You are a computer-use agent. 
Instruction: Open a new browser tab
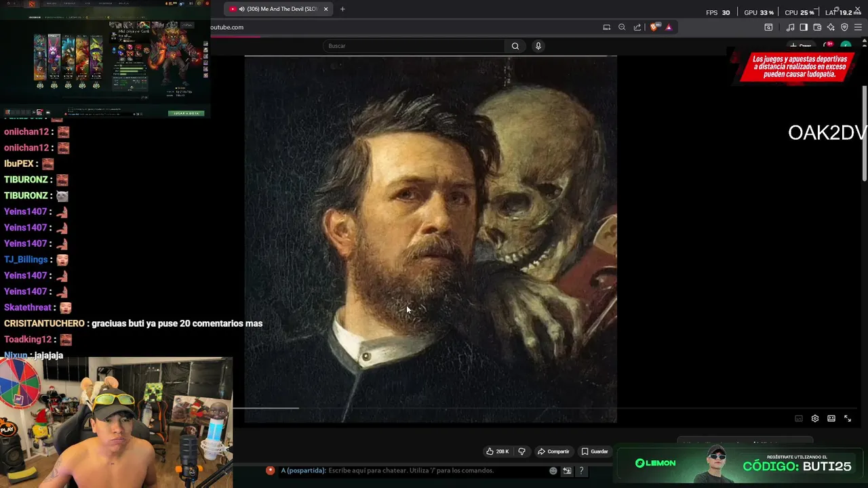(x=342, y=9)
